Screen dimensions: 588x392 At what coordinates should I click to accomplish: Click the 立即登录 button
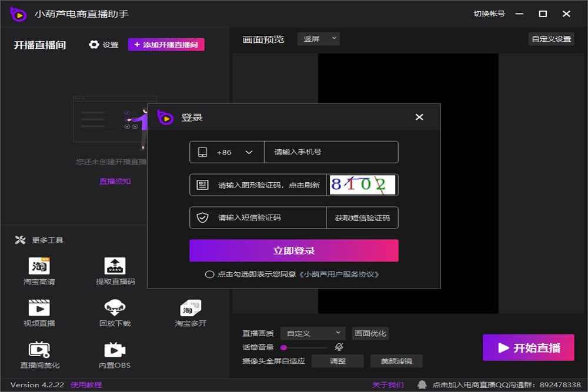(x=294, y=250)
